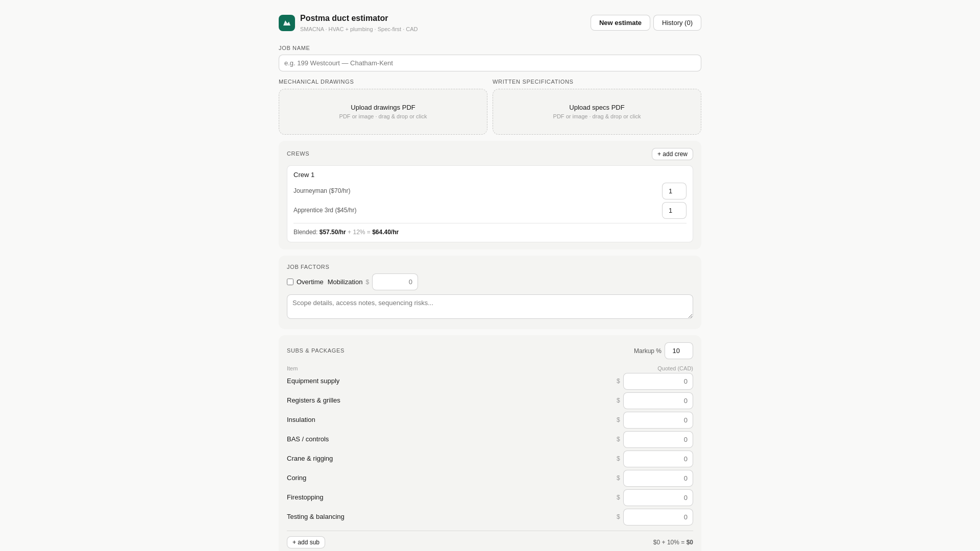The image size is (980, 551).
Task: Click the Journeyman ($70/hr) label
Action: click(x=322, y=191)
